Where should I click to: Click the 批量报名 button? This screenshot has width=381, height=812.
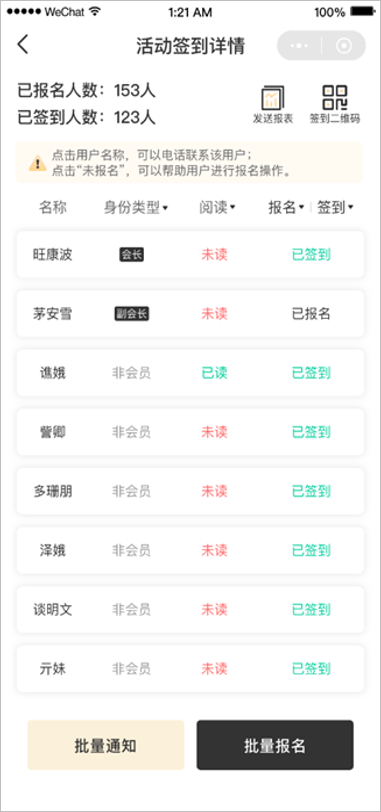pyautogui.click(x=275, y=745)
